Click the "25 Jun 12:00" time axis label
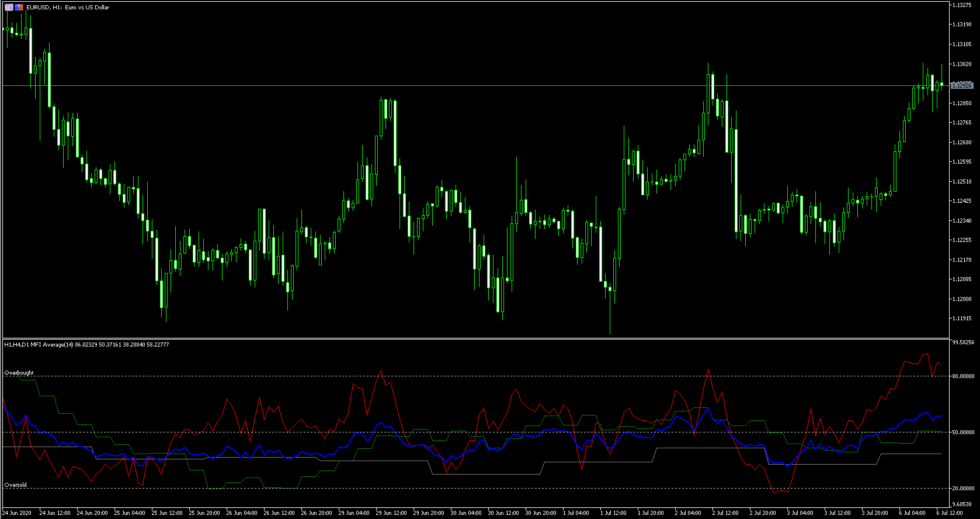The image size is (980, 519). coord(167,513)
